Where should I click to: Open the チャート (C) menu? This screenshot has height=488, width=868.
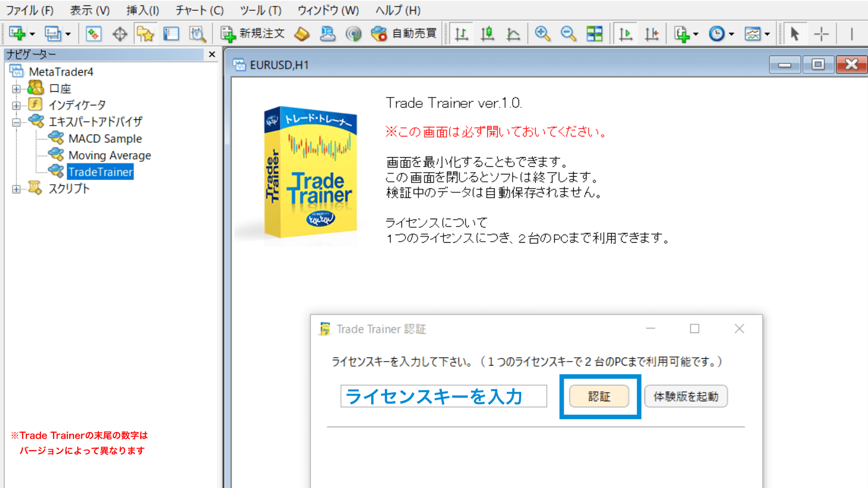(x=199, y=10)
